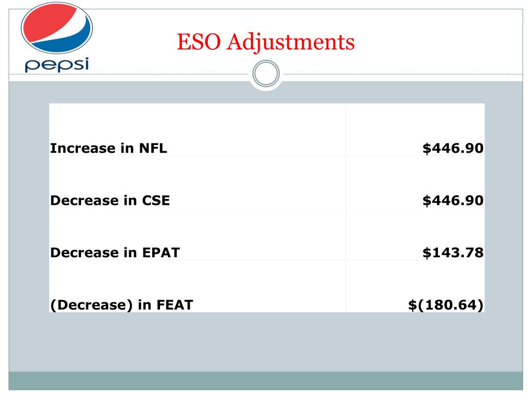Select the CSE row's $446.90 value

pos(453,201)
